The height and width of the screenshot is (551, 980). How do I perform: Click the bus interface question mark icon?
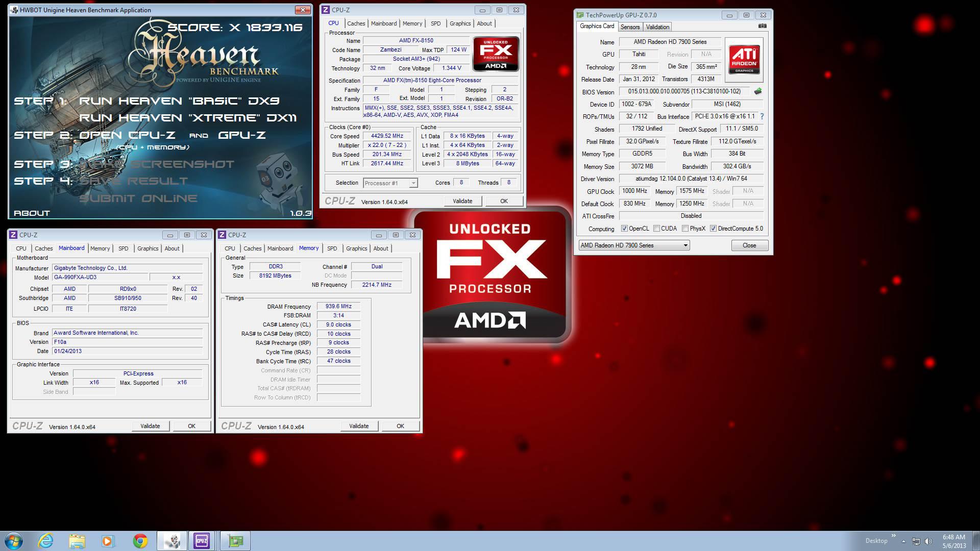[x=762, y=116]
